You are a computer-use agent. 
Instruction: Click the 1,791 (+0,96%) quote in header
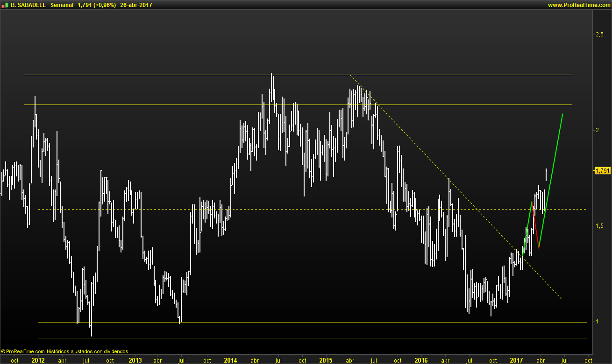coord(97,5)
